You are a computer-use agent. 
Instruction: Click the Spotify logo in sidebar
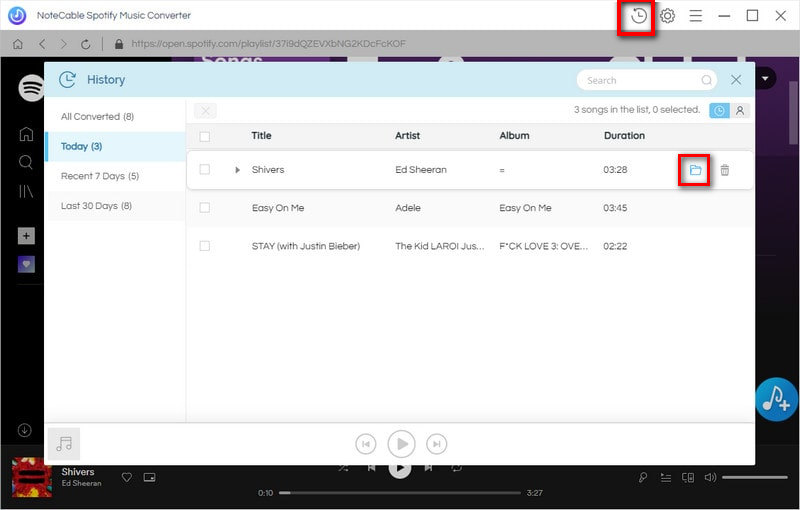pyautogui.click(x=31, y=88)
